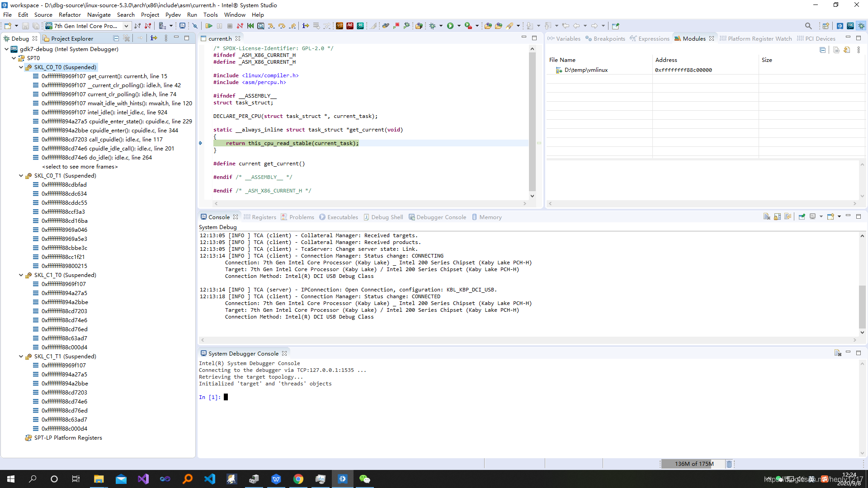
Task: Toggle Word Wrap in Console panel
Action: pos(788,217)
